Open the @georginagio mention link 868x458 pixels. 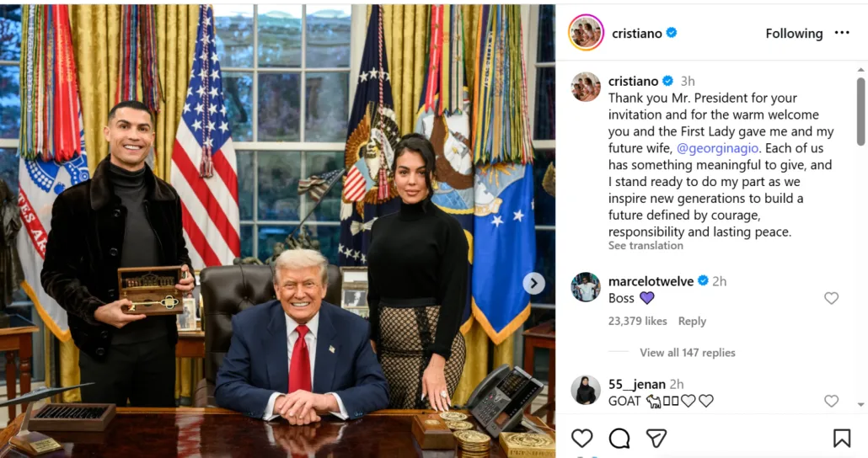tap(719, 148)
